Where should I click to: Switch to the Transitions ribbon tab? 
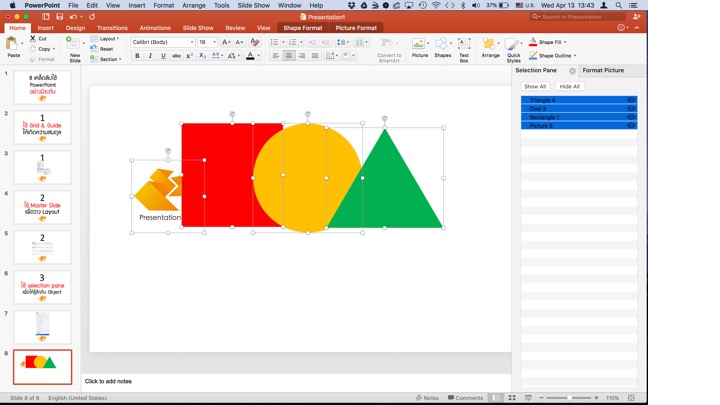112,28
